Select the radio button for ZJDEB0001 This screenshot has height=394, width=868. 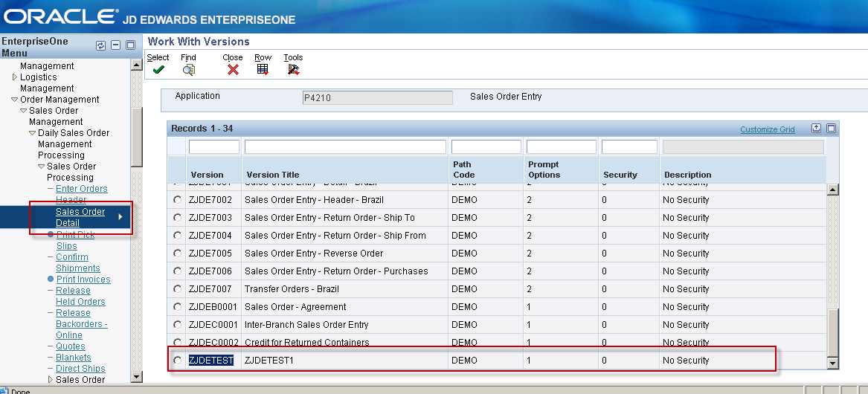tap(177, 306)
